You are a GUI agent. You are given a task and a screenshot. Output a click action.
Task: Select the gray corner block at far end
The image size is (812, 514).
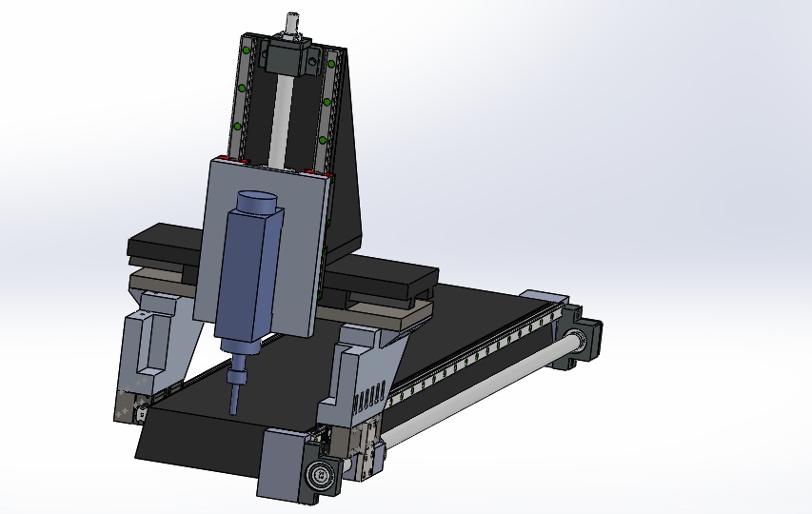(x=545, y=298)
